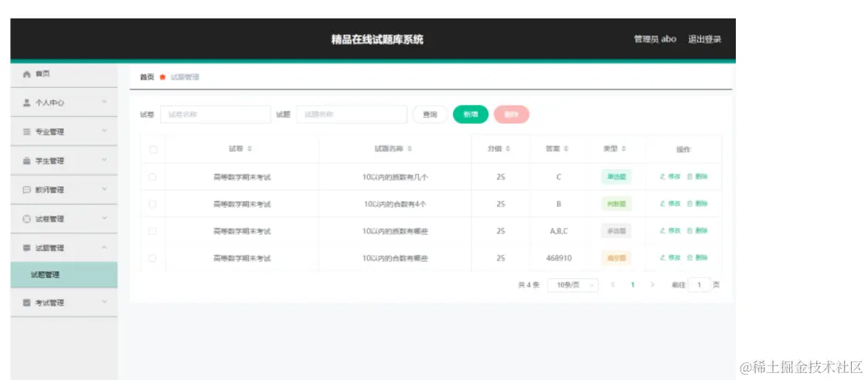Image resolution: width=868 pixels, height=380 pixels.
Task: Go to the next page arrow
Action: click(x=652, y=285)
